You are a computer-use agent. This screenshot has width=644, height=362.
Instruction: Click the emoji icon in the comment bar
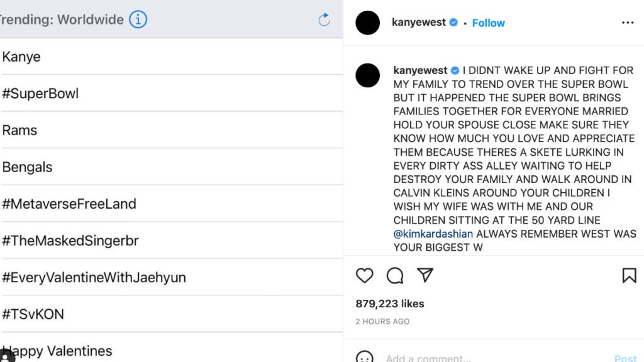pos(365,358)
